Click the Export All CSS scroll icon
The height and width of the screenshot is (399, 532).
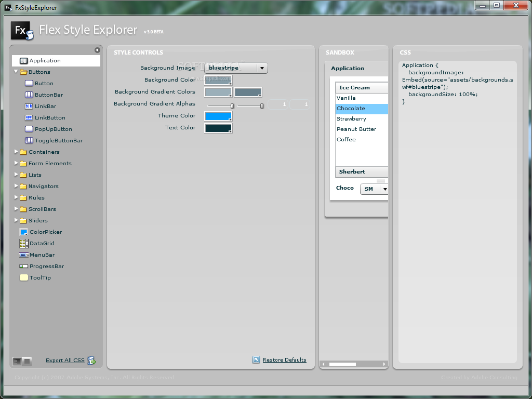point(91,361)
